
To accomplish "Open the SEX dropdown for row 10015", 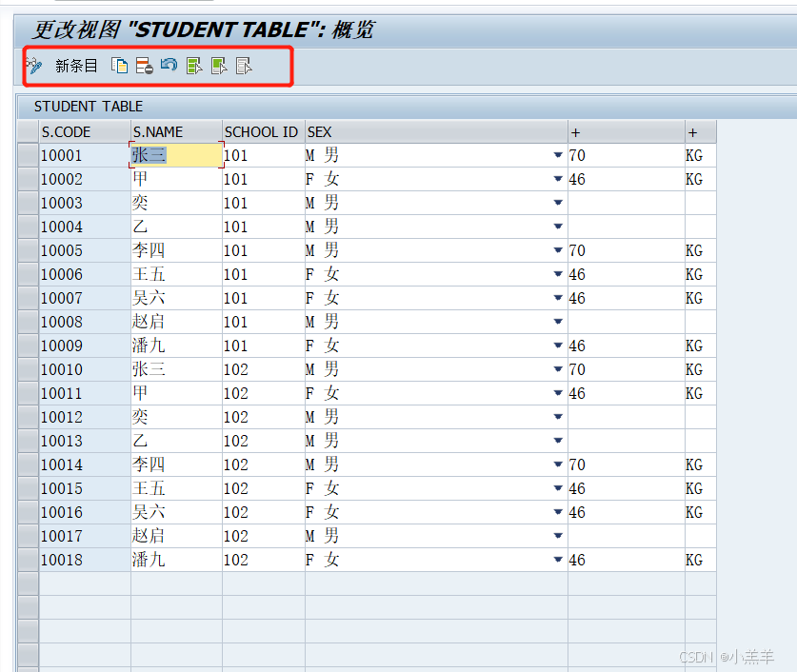I will [x=558, y=488].
